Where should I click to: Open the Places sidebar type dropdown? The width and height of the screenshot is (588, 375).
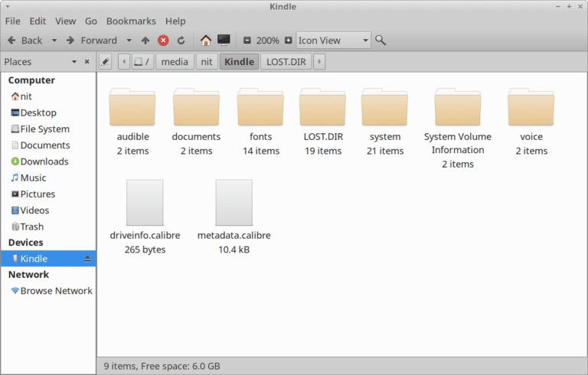tap(74, 62)
